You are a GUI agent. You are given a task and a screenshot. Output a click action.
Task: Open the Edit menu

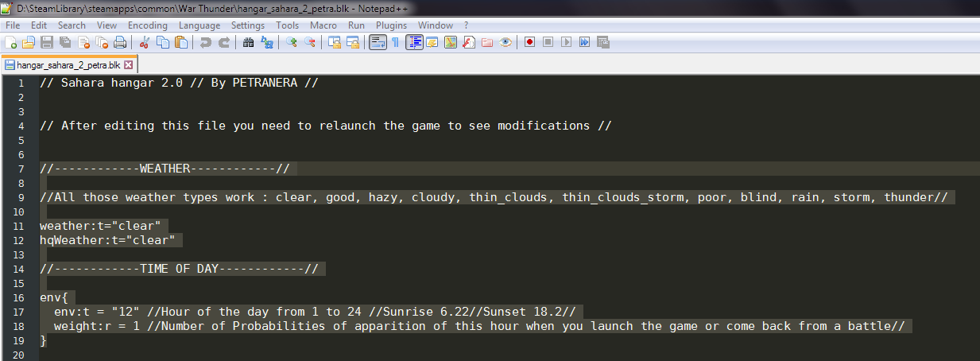[39, 25]
